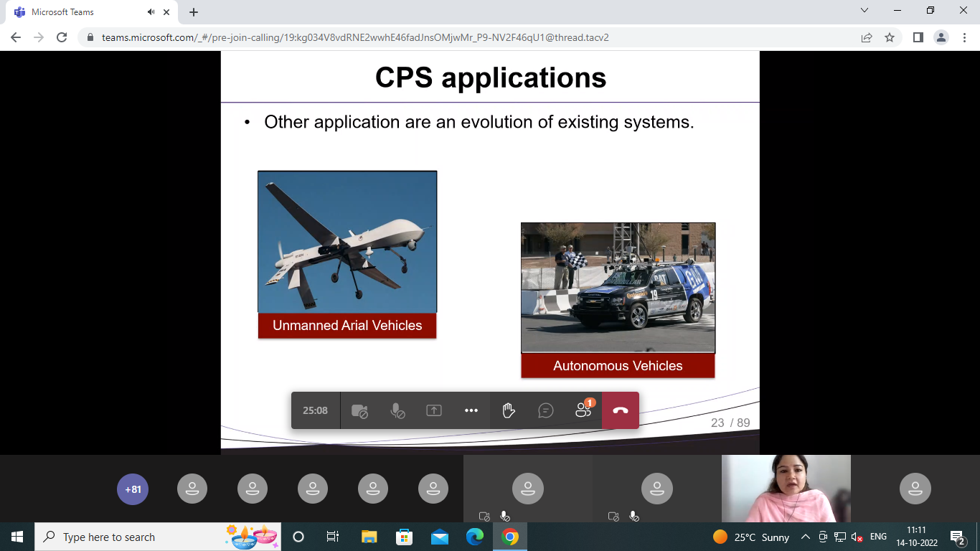
Task: Expand the tab search chevron
Action: tap(864, 11)
